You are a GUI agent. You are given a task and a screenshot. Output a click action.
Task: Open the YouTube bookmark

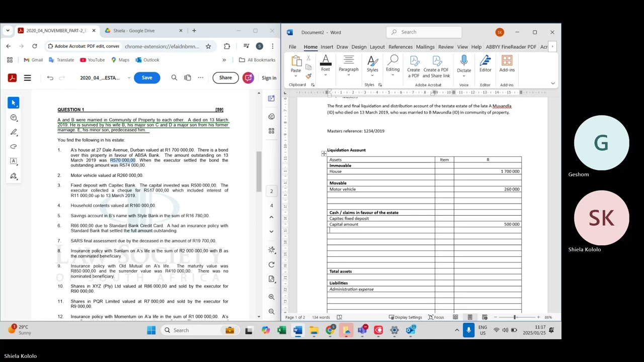pyautogui.click(x=92, y=60)
